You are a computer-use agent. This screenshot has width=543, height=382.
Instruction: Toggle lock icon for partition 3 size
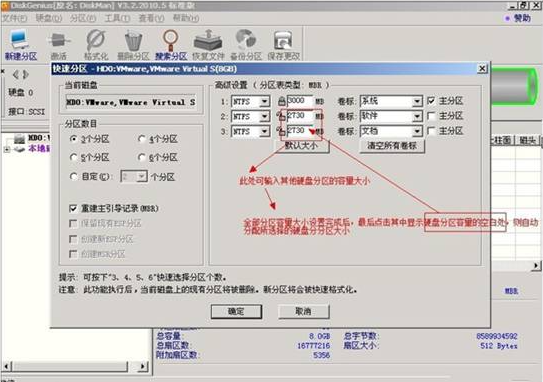point(281,131)
